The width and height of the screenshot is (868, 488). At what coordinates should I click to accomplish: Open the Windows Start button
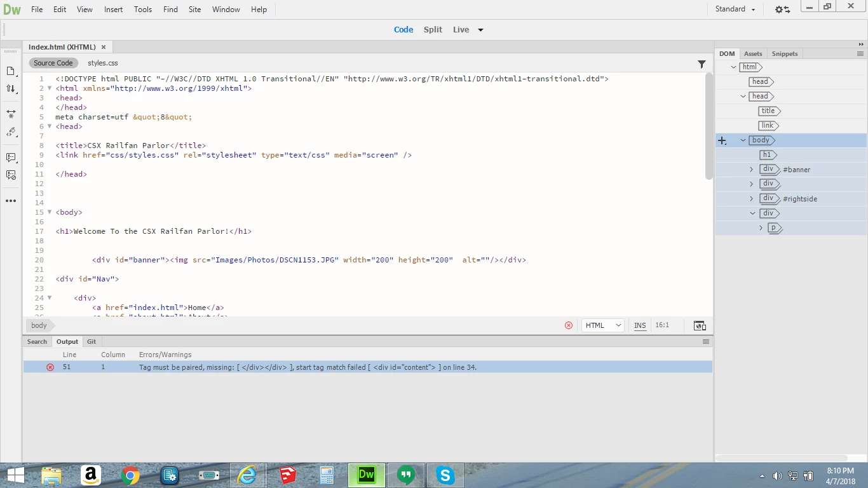[16, 475]
